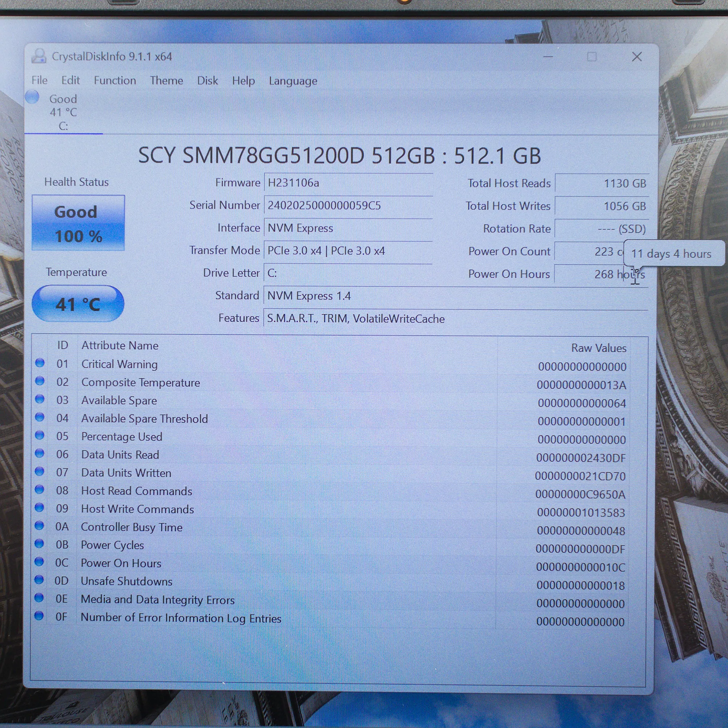
Task: Select the C: drive tab with Good 41 °C
Action: click(63, 112)
